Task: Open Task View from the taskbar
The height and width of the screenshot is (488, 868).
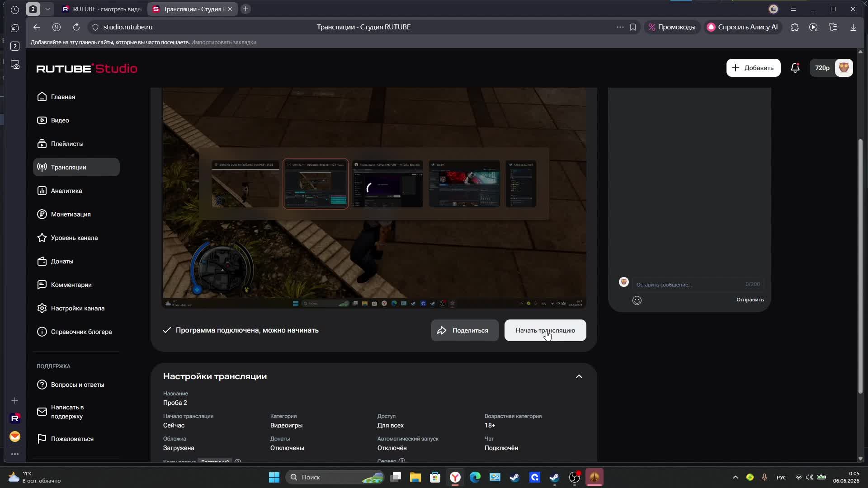Action: pyautogui.click(x=396, y=477)
